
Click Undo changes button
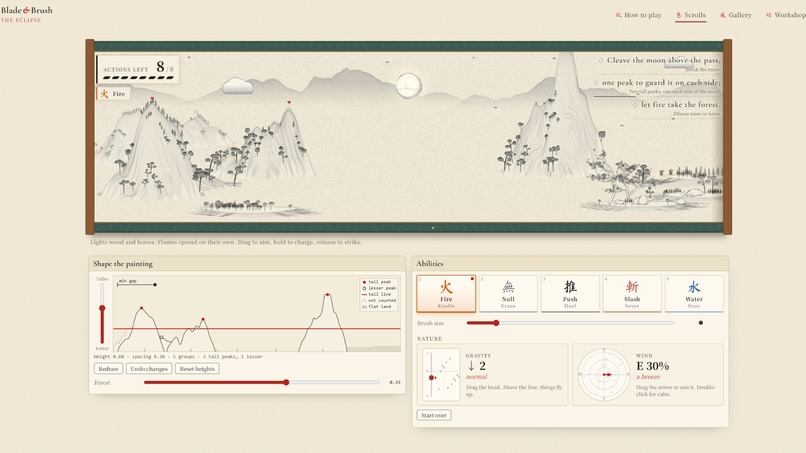coord(149,369)
